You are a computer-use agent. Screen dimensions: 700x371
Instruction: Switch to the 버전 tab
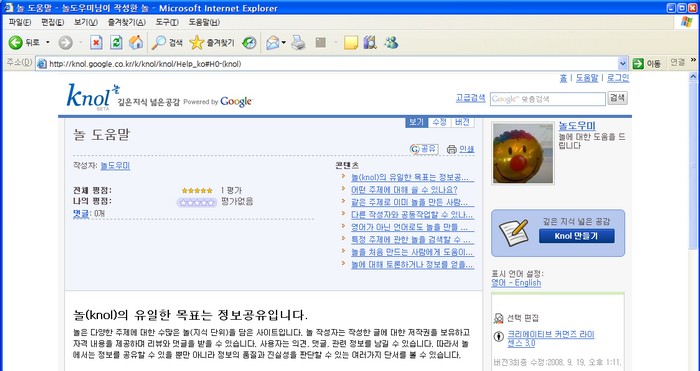click(x=462, y=122)
